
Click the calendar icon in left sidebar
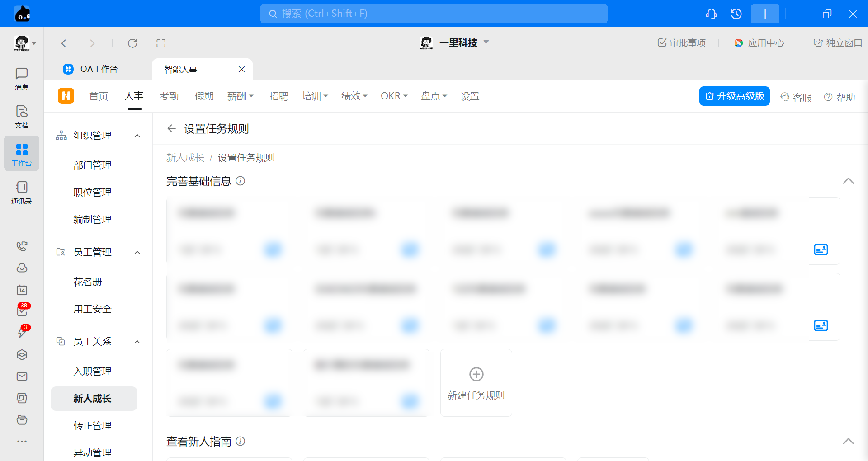[22, 290]
